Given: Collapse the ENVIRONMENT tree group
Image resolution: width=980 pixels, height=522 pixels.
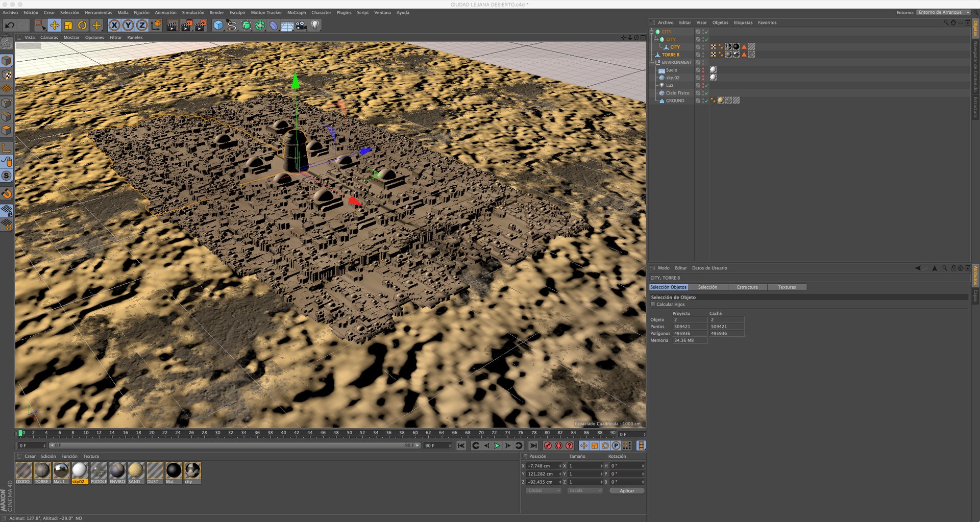Looking at the screenshot, I should point(652,62).
